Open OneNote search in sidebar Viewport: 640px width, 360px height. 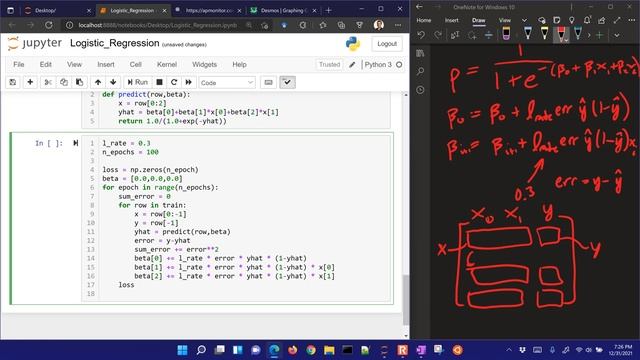[x=420, y=71]
